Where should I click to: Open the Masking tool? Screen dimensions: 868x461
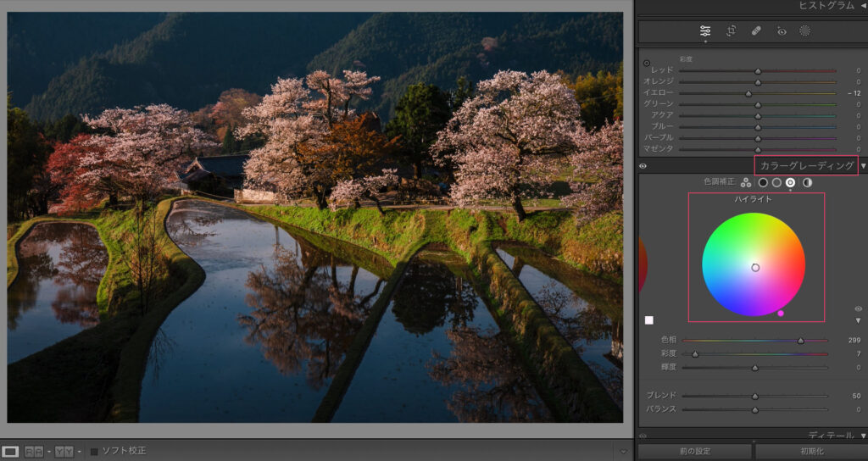[805, 31]
